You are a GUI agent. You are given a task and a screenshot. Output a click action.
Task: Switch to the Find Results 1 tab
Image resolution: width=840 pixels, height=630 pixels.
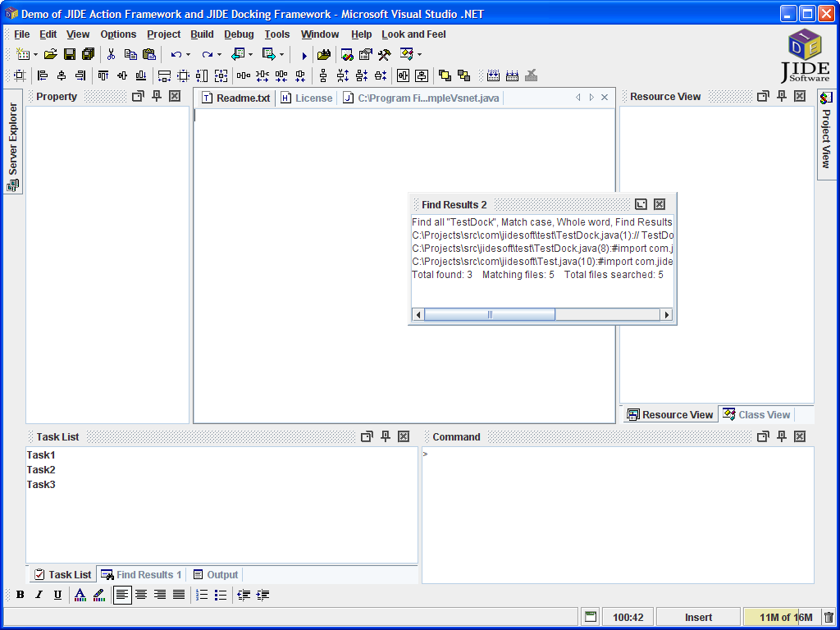coord(142,575)
